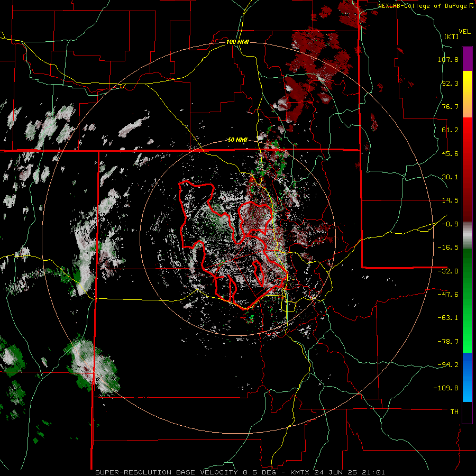The height and width of the screenshot is (476, 476).
Task: Click the -94.2 scale value
Action: coord(448,365)
